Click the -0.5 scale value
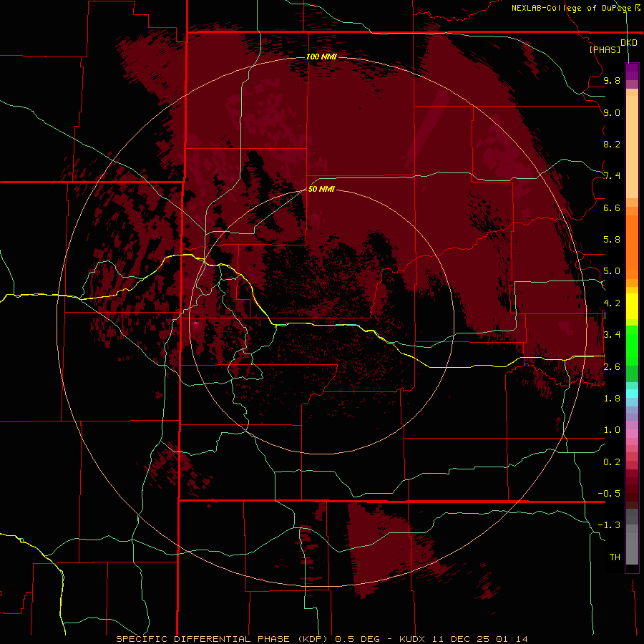Viewport: 644px width, 644px height. tap(609, 494)
